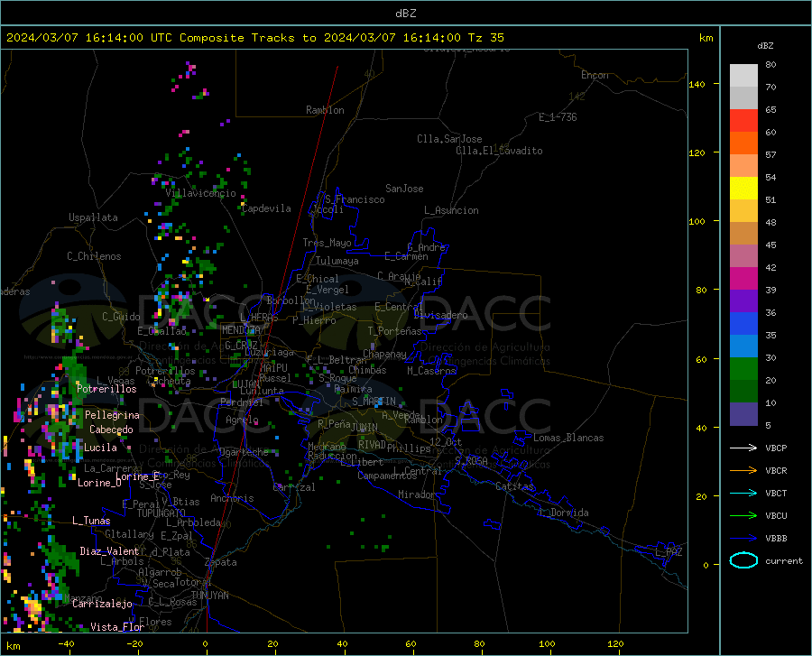Click the S_MARTIN label on map

tap(374, 402)
